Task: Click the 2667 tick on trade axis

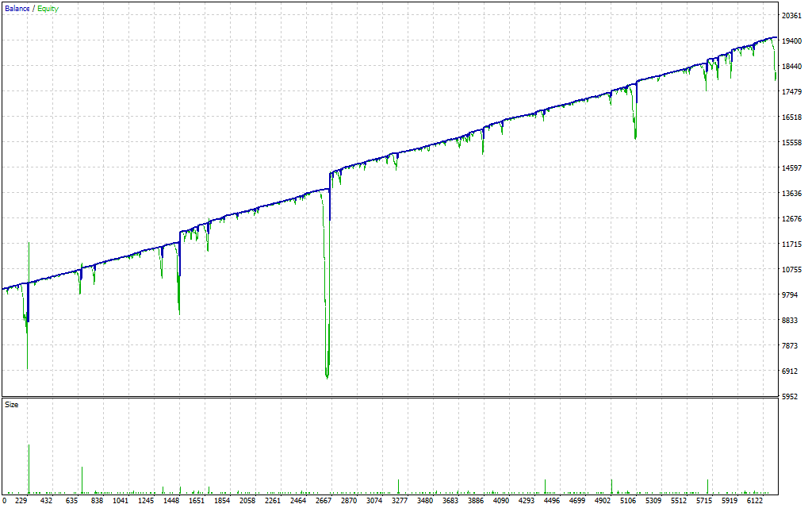Action: pyautogui.click(x=324, y=501)
